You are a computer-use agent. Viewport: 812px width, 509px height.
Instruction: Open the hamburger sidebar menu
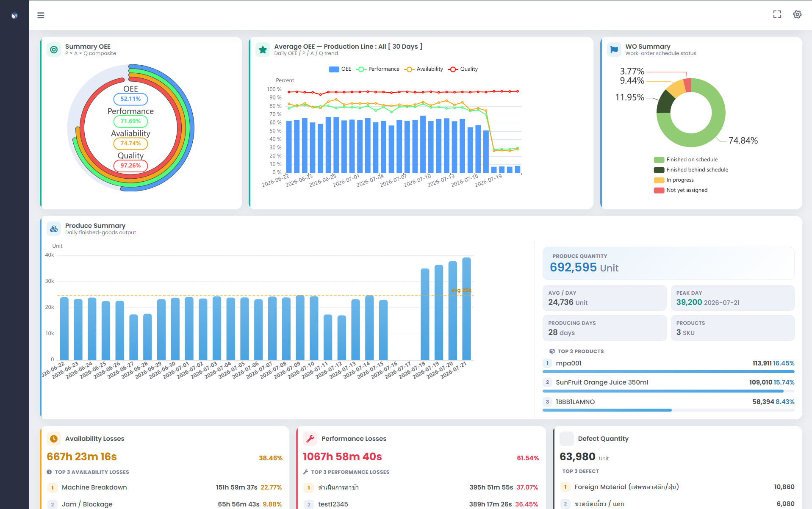[41, 15]
